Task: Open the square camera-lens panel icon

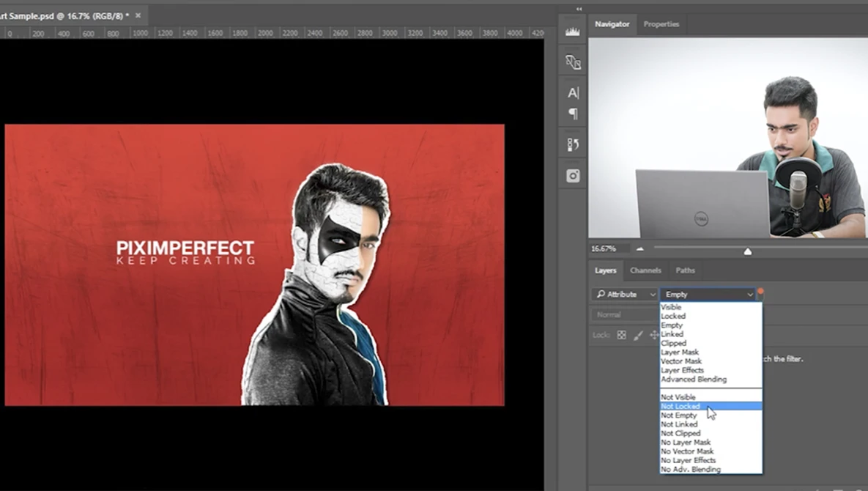Action: (573, 176)
